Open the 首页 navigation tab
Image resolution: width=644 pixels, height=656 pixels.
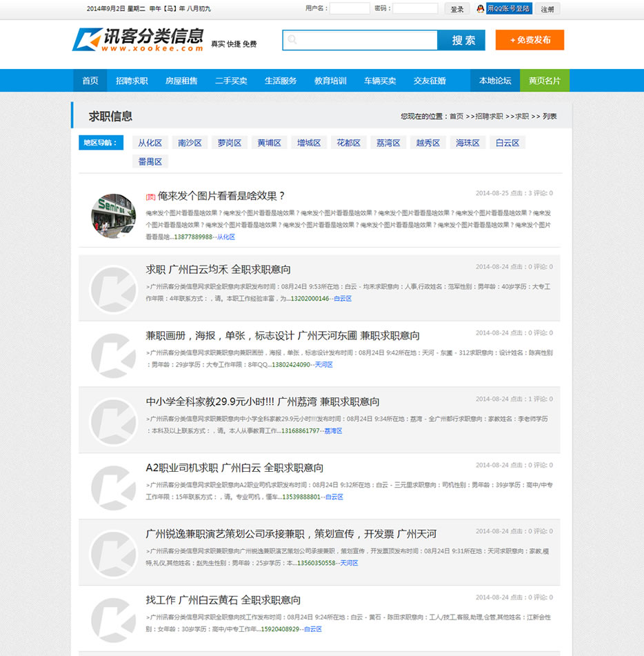(x=90, y=80)
